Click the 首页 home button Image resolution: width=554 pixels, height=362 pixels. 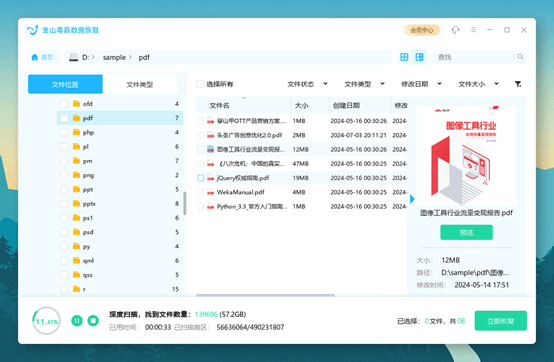(x=43, y=57)
